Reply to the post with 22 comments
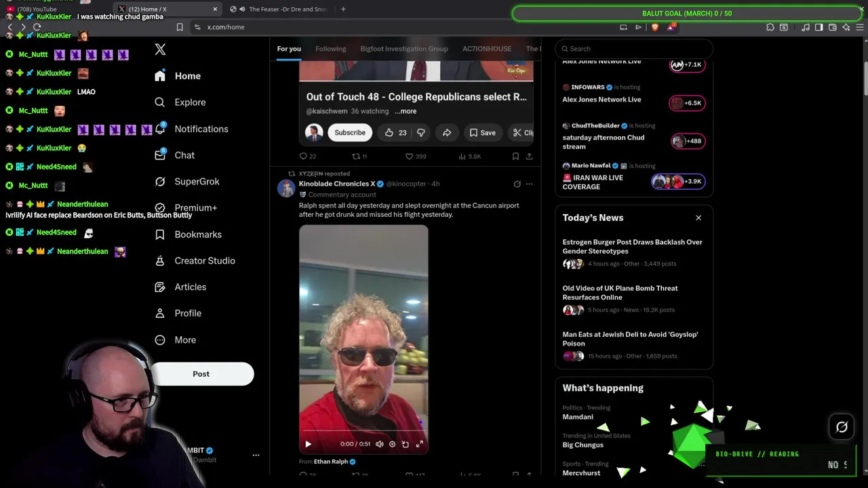868x488 pixels. point(307,157)
